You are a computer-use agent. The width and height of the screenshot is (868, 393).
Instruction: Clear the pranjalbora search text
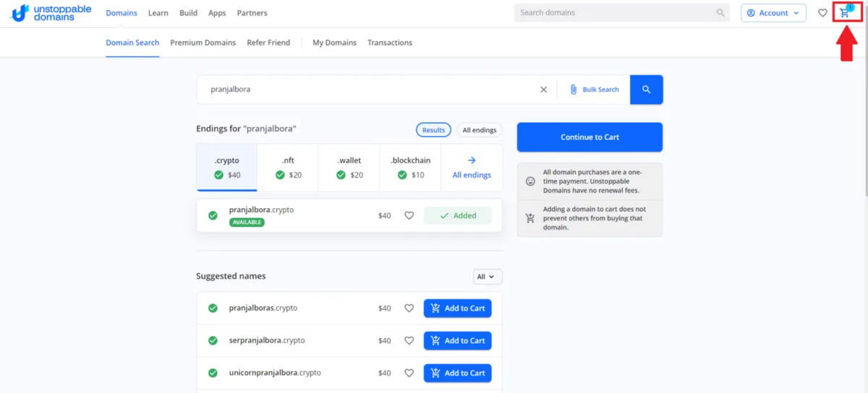(544, 90)
